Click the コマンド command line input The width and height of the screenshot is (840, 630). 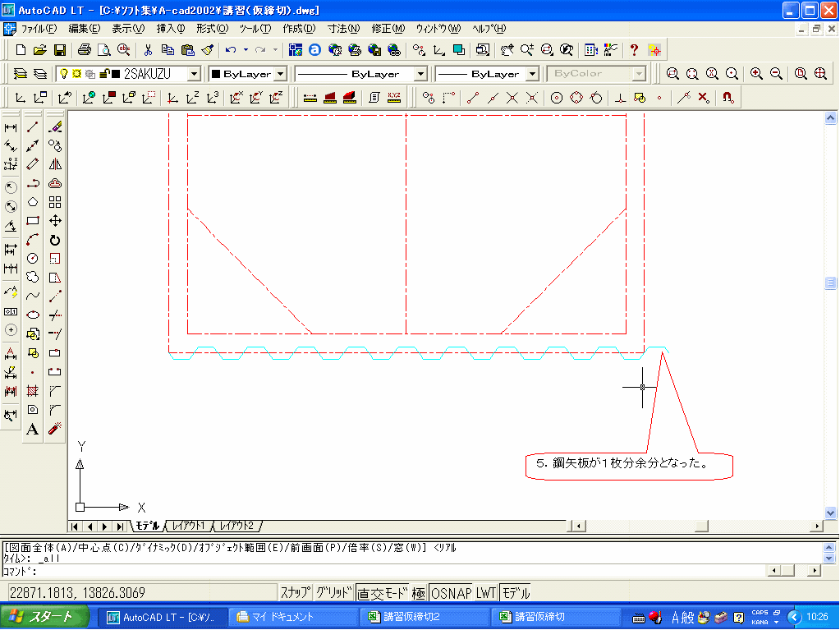click(384, 571)
